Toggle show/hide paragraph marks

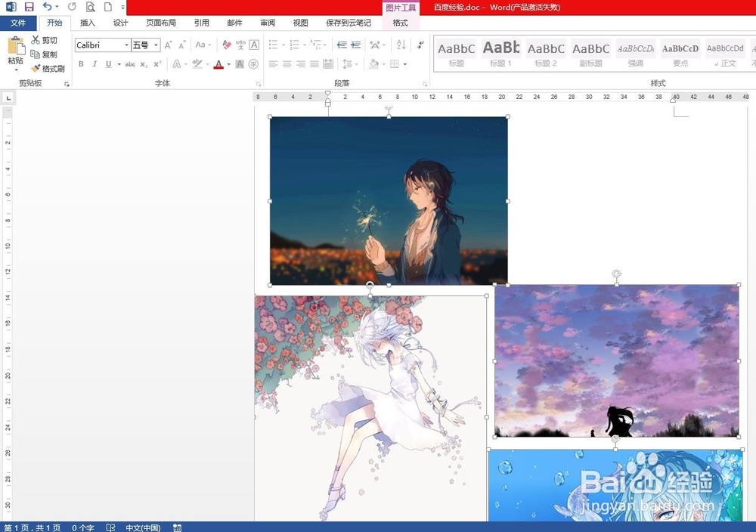pyautogui.click(x=420, y=45)
